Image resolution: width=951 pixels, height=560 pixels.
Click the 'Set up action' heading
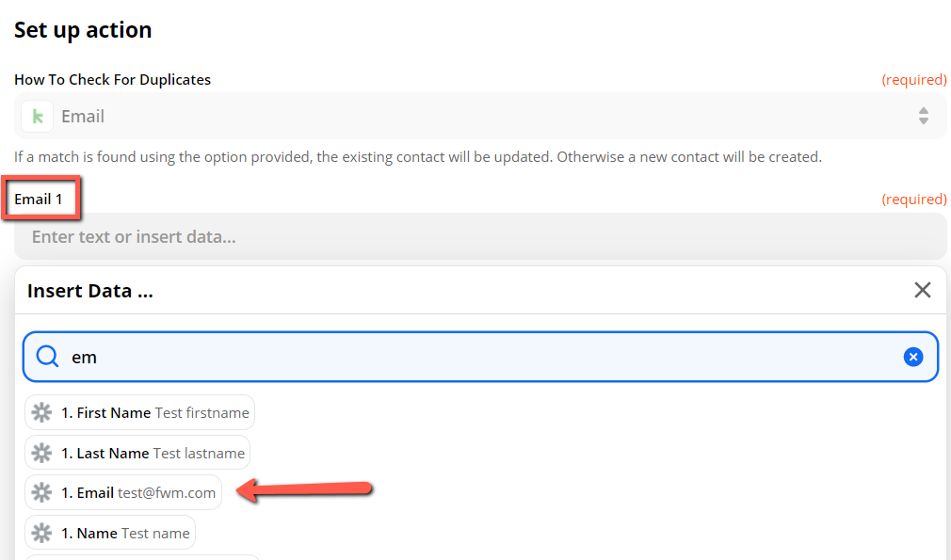[x=83, y=30]
